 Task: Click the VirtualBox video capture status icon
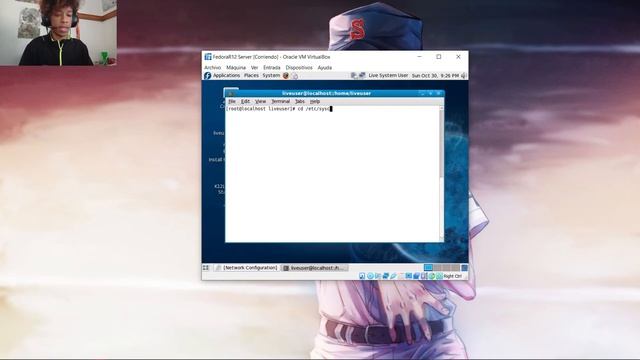click(416, 276)
